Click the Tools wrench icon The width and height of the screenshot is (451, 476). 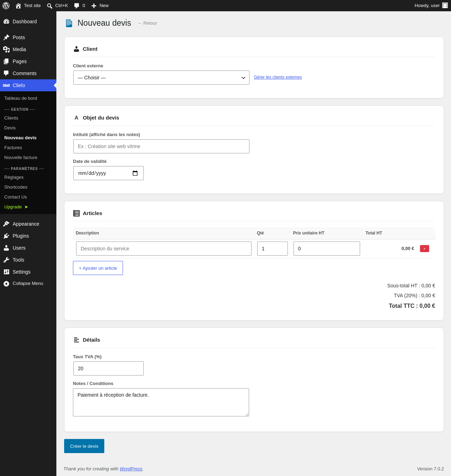[6, 260]
